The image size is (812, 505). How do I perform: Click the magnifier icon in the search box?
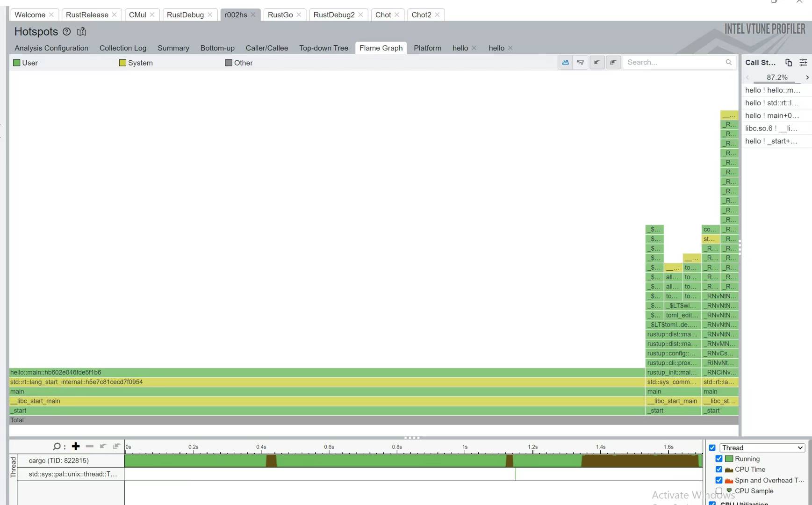(x=728, y=62)
